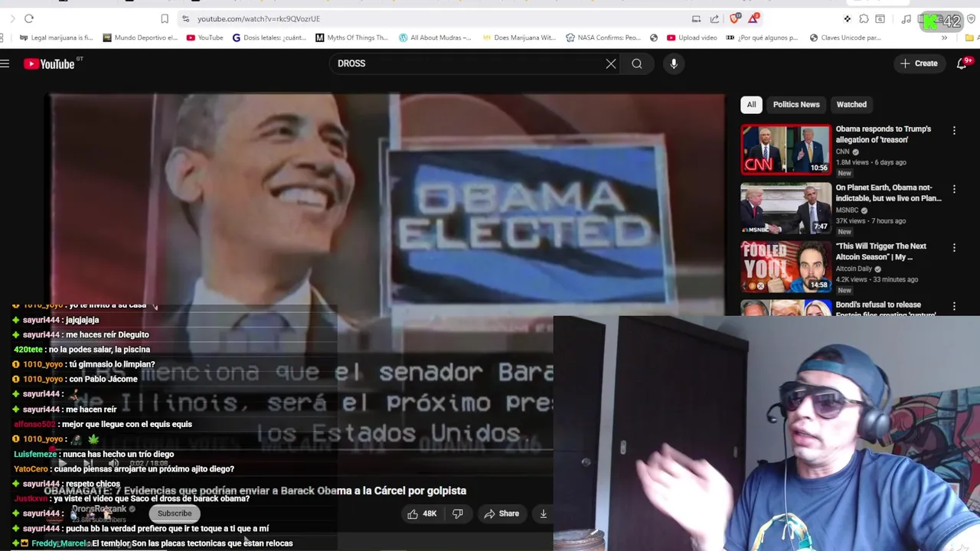Open options for 'Obama responds to Trump's' video
Image resolution: width=980 pixels, height=551 pixels.
tap(954, 131)
